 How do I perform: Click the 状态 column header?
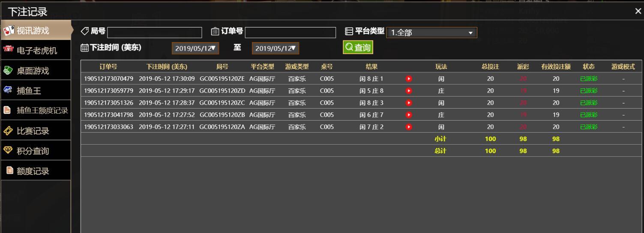pyautogui.click(x=588, y=67)
